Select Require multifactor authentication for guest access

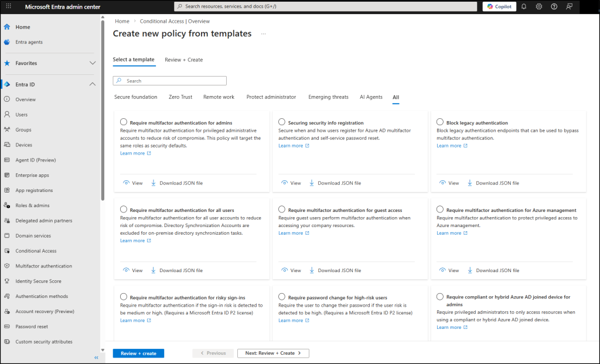pyautogui.click(x=282, y=210)
